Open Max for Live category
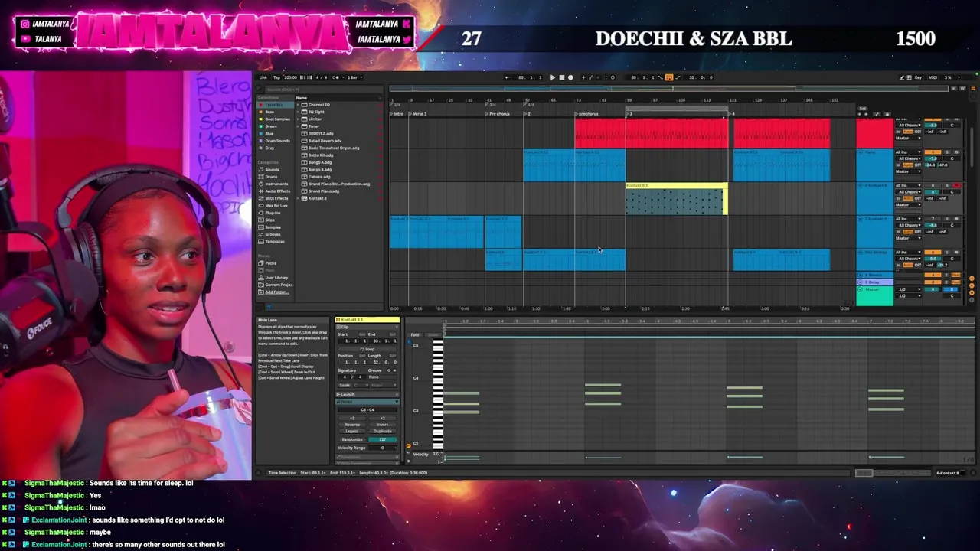The image size is (980, 551). point(276,206)
